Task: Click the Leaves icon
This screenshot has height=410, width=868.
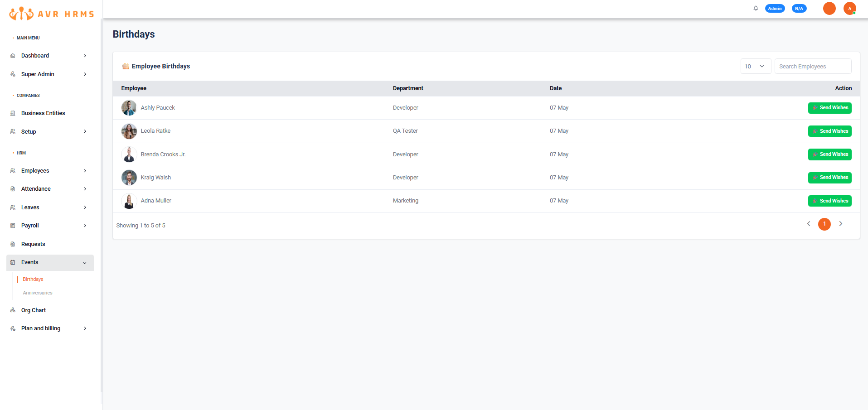Action: tap(13, 207)
